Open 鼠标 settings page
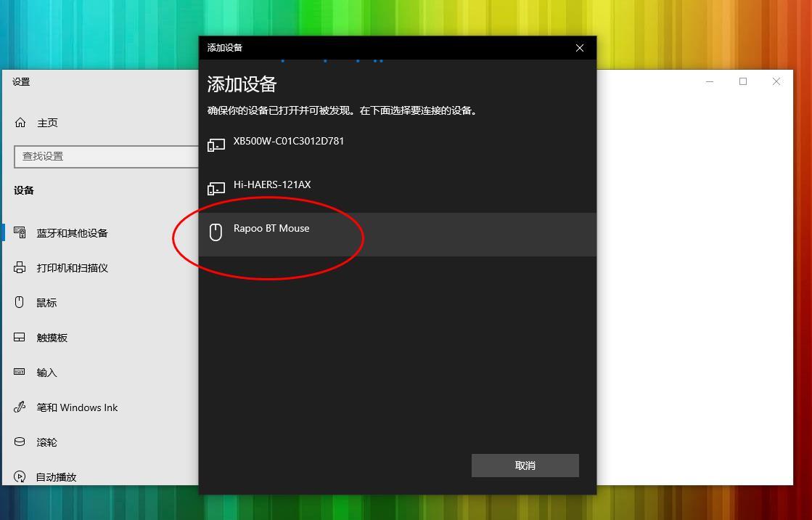Screen dimensions: 812x520 click(x=46, y=303)
